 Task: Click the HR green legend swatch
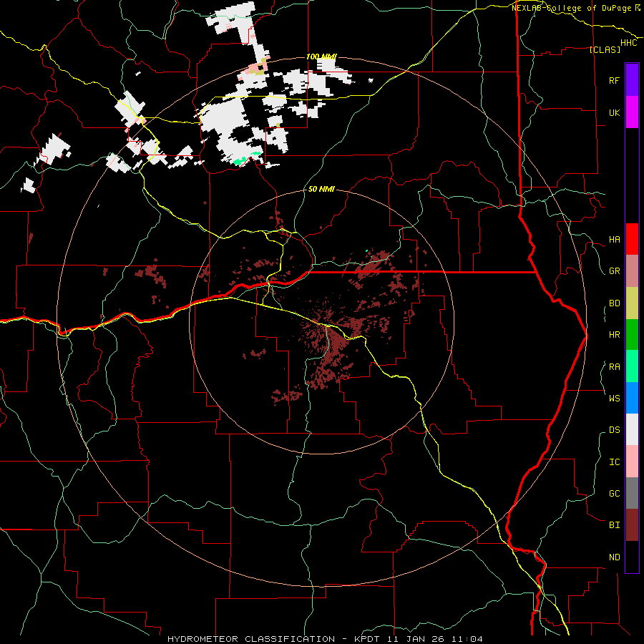(x=632, y=335)
